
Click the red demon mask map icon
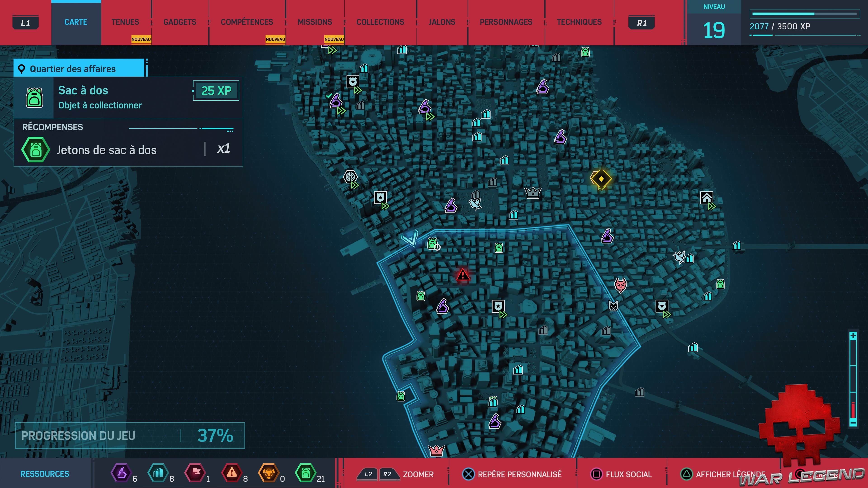(x=620, y=285)
